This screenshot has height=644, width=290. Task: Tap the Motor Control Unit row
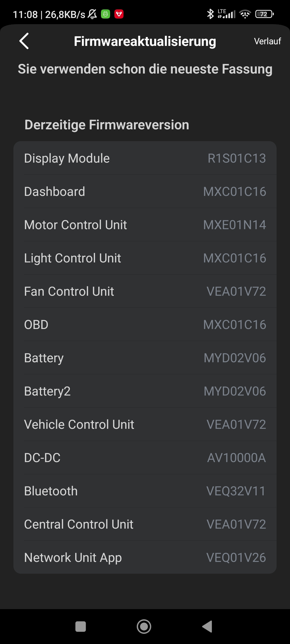(x=145, y=225)
